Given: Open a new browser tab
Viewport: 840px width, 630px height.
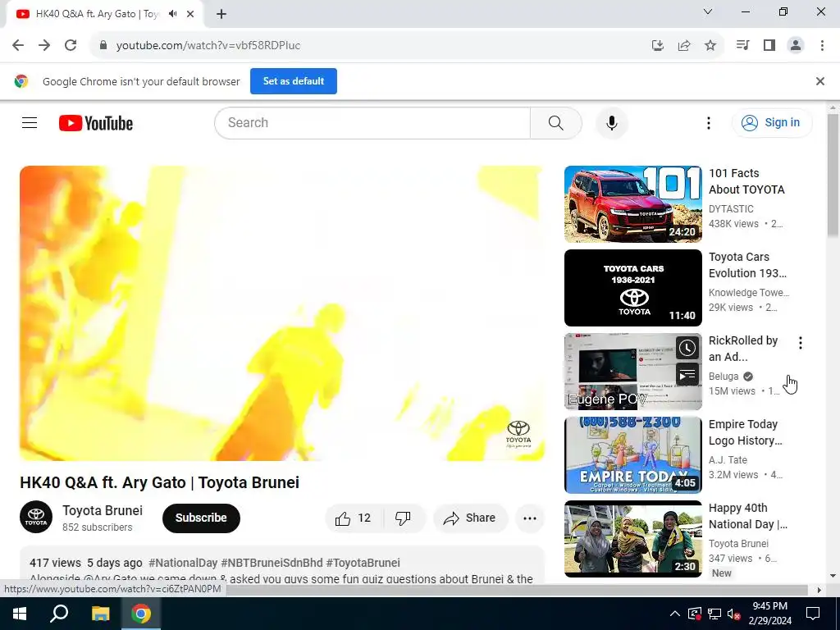Looking at the screenshot, I should point(221,14).
